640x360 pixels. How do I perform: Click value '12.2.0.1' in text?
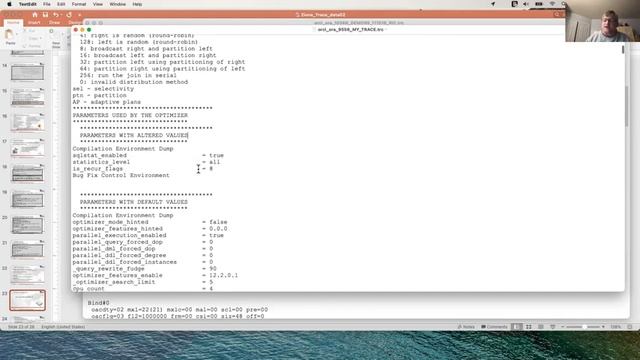223,276
